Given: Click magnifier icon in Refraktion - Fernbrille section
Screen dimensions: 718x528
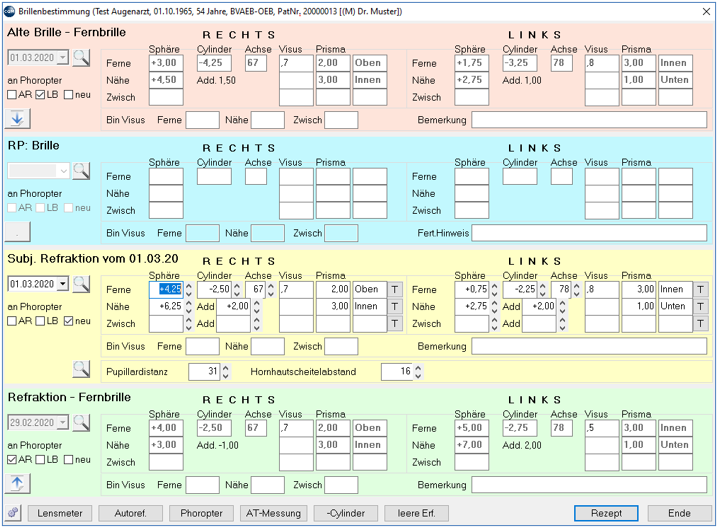Looking at the screenshot, I should tap(81, 422).
